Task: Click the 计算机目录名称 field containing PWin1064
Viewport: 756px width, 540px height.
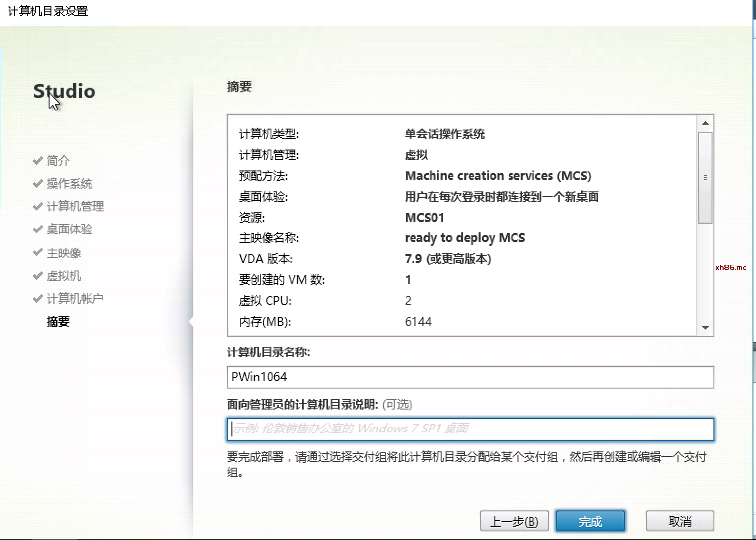Action: coord(470,377)
